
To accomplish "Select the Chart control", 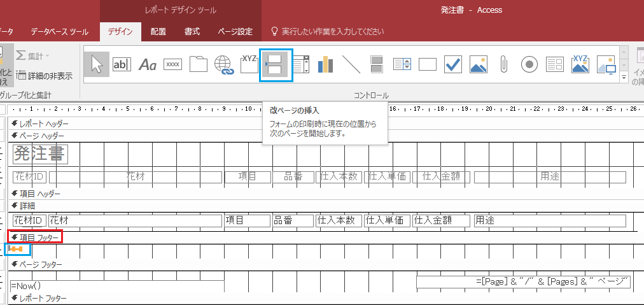I will click(326, 64).
